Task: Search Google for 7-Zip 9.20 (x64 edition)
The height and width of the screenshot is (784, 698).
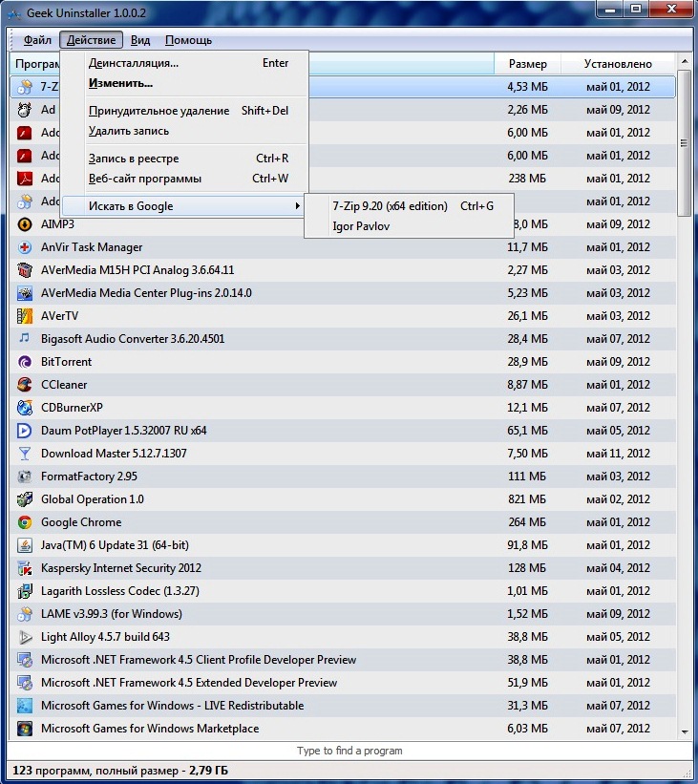Action: pos(390,206)
